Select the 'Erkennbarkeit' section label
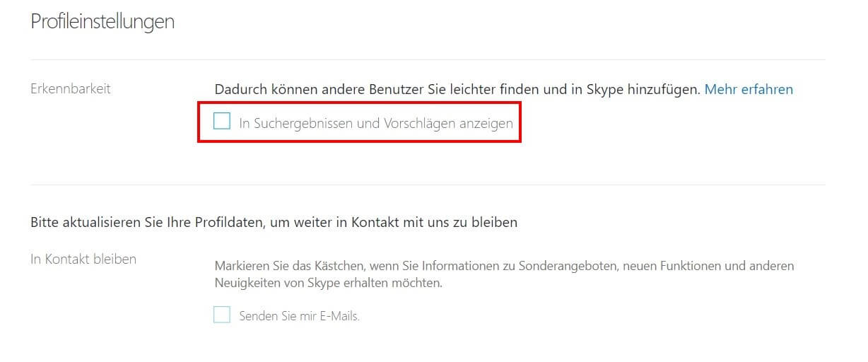This screenshot has height=362, width=868. [x=71, y=89]
